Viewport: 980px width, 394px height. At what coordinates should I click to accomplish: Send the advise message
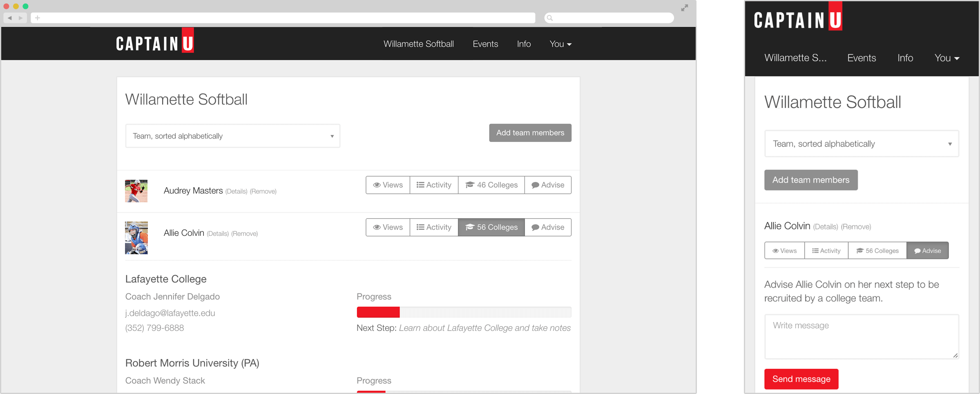click(x=801, y=379)
